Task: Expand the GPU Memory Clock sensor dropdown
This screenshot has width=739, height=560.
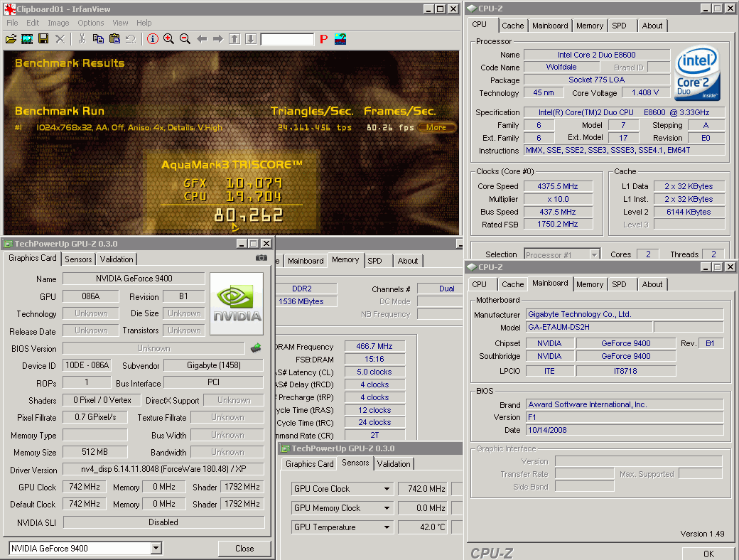Action: [387, 508]
